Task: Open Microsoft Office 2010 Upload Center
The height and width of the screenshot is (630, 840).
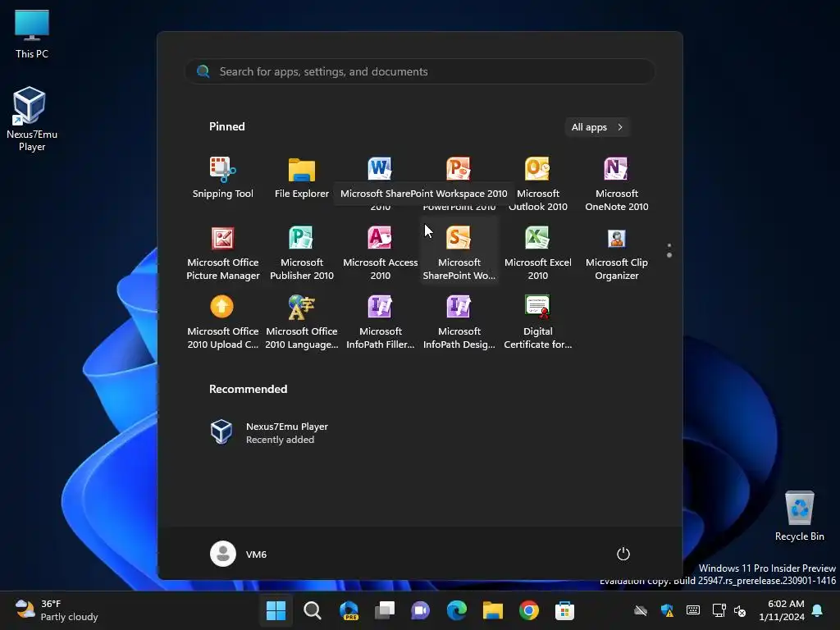Action: (x=223, y=320)
